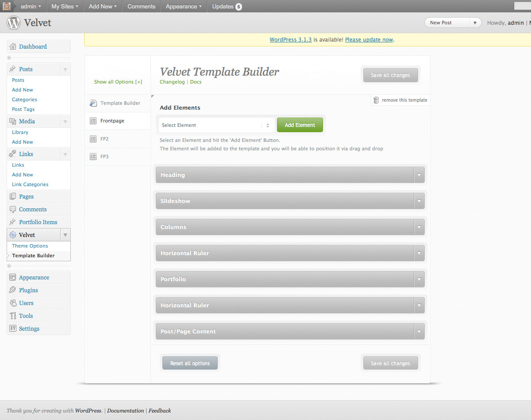Open Library under Media
Image resolution: width=531 pixels, height=420 pixels.
[20, 132]
